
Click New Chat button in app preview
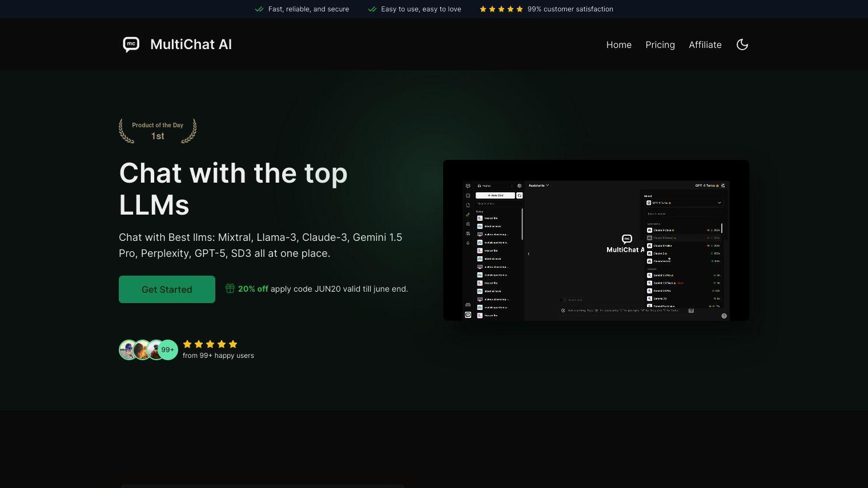pyautogui.click(x=495, y=195)
